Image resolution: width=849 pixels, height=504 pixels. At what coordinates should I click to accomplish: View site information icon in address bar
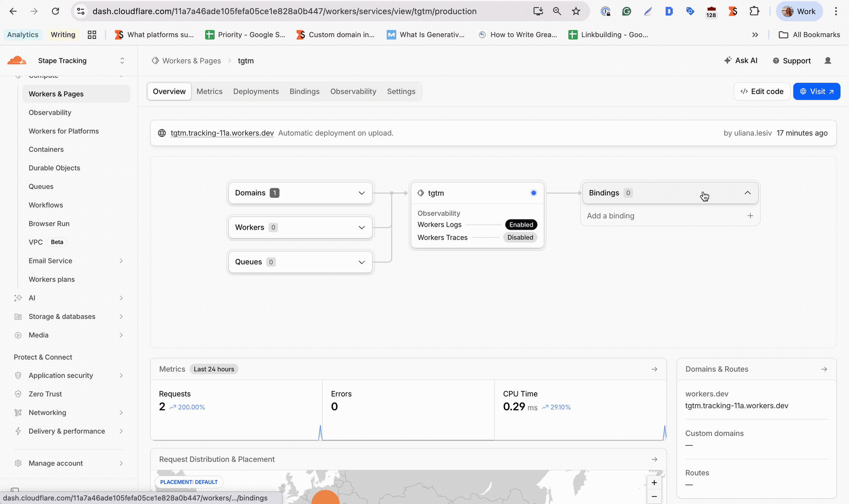[x=80, y=11]
